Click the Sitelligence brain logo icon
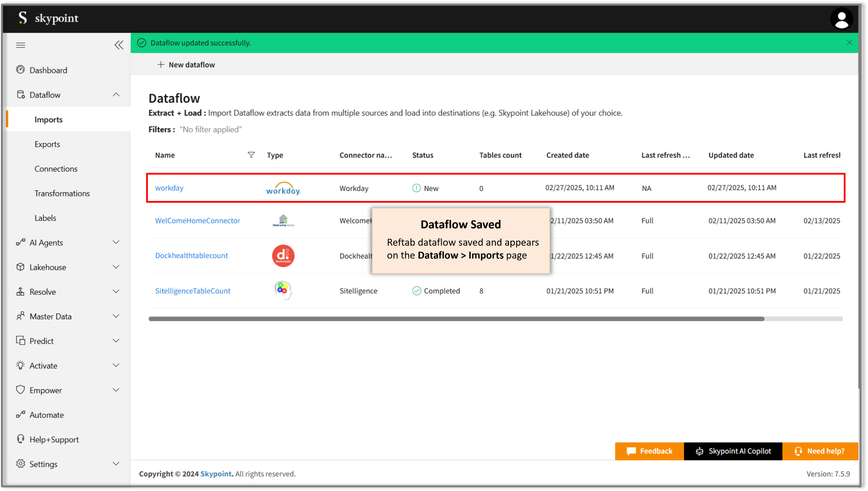The height and width of the screenshot is (491, 868). 283,291
